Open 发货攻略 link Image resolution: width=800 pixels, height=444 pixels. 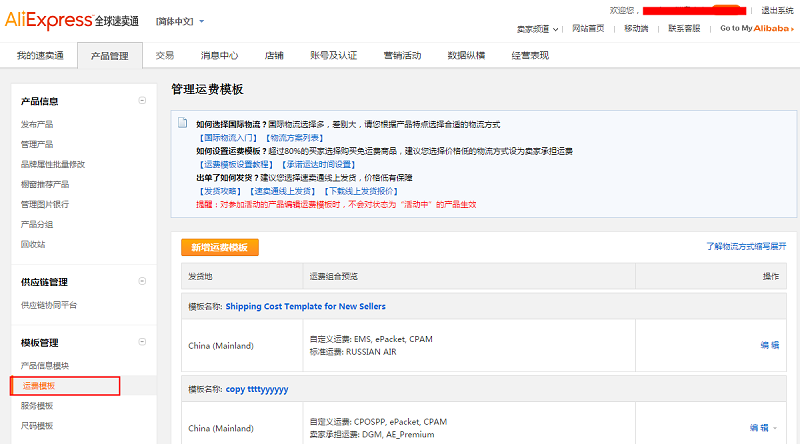(219, 191)
